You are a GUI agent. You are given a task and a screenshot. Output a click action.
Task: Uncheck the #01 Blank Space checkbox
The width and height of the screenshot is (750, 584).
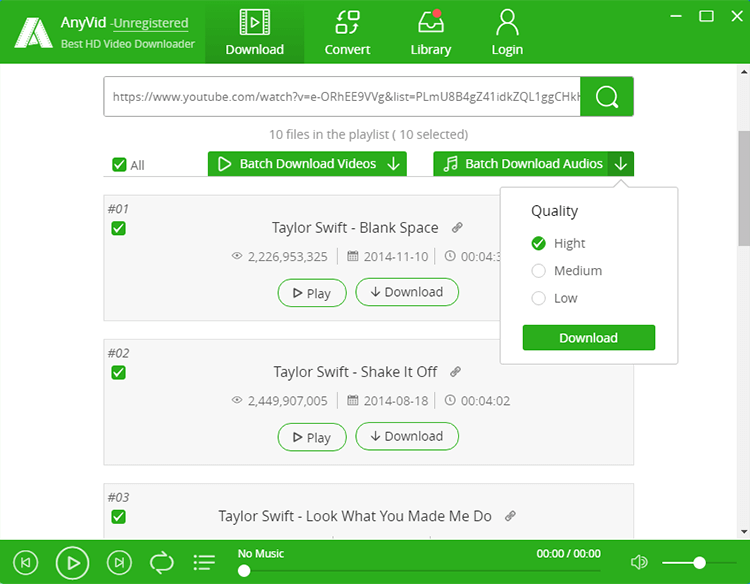tap(118, 228)
